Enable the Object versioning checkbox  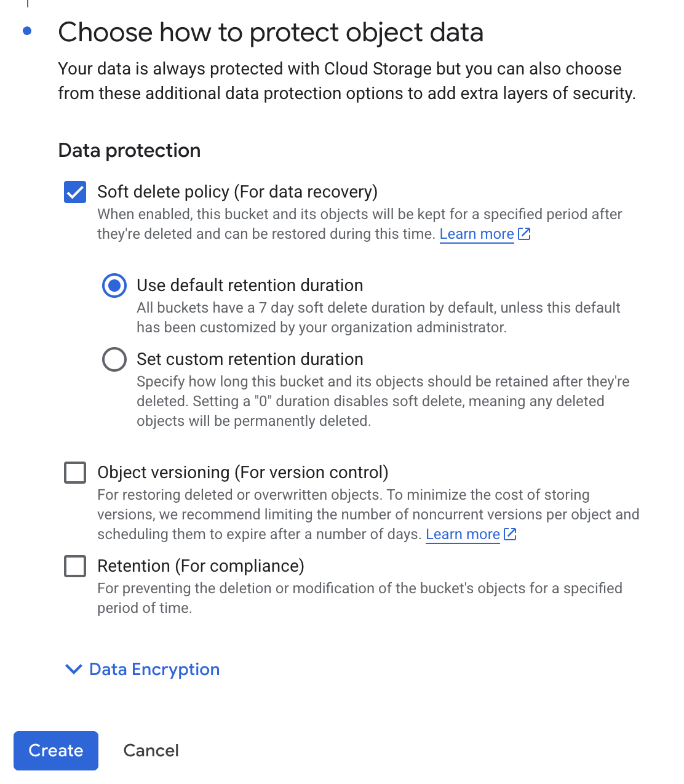(x=75, y=473)
